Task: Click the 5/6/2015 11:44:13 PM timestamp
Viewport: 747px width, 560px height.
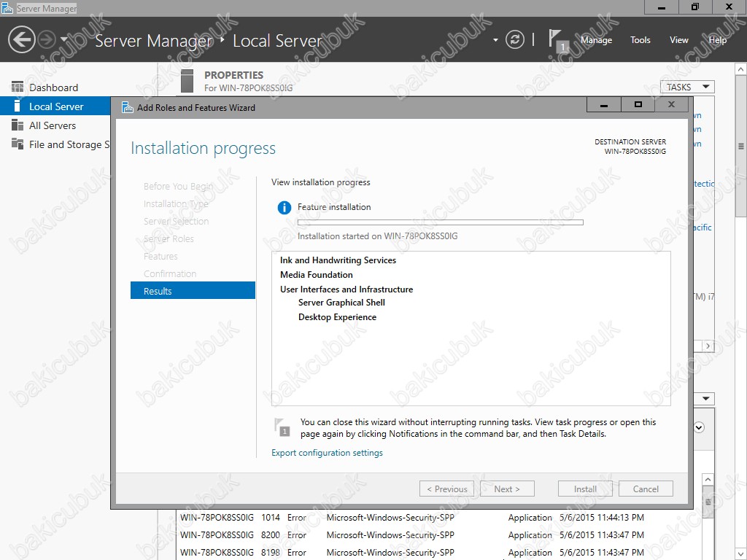Action: click(x=602, y=517)
